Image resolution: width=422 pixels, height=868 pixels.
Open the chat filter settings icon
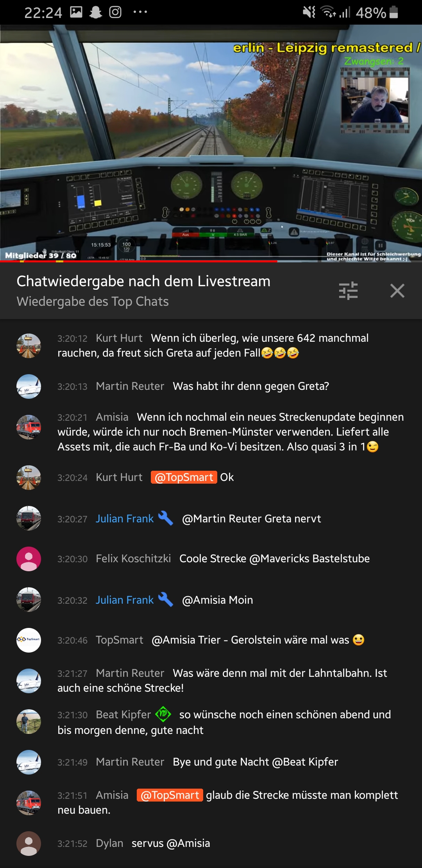pos(348,291)
